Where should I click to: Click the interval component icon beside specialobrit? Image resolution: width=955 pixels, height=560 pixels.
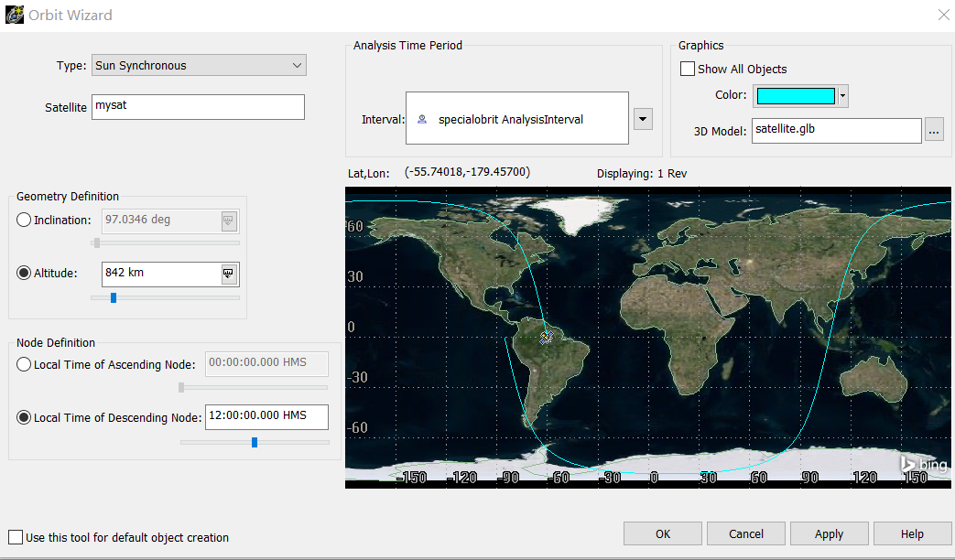[x=421, y=119]
